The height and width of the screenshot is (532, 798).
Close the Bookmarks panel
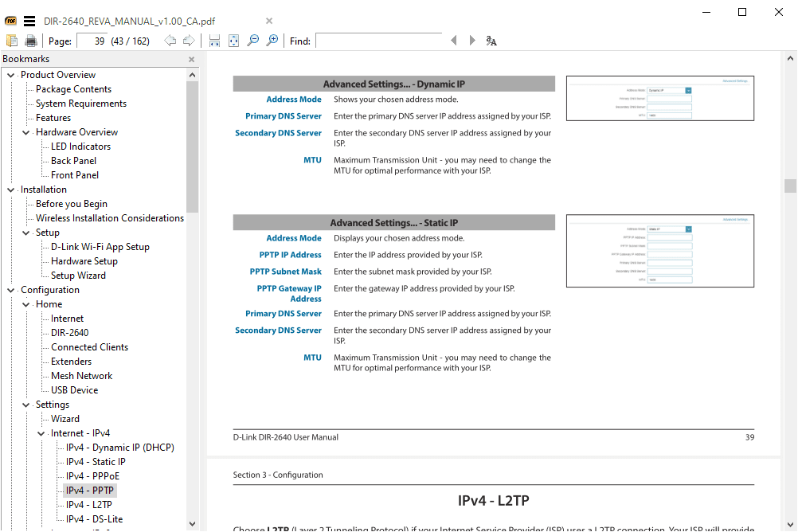(191, 59)
